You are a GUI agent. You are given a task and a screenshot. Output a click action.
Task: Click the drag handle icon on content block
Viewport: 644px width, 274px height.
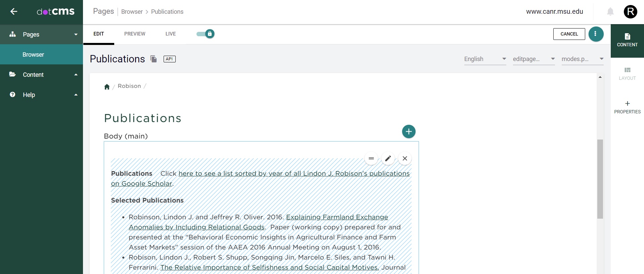tap(371, 158)
